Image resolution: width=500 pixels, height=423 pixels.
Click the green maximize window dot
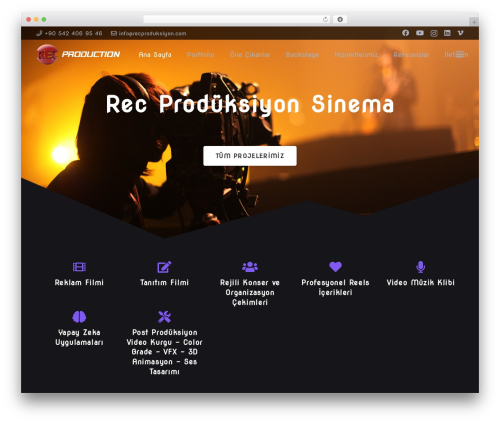tap(44, 19)
